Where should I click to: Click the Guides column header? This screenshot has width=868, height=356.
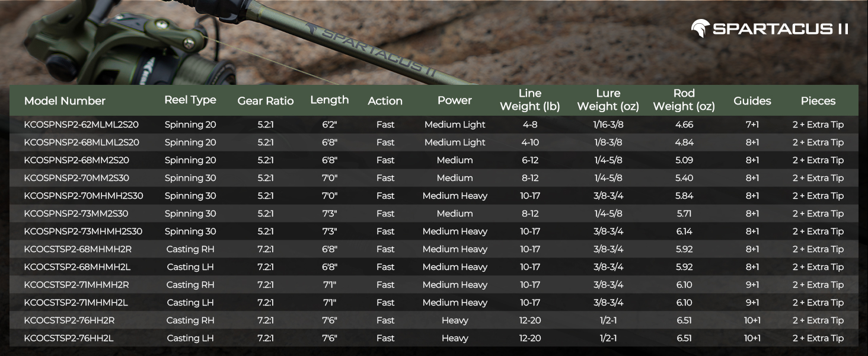coord(752,101)
